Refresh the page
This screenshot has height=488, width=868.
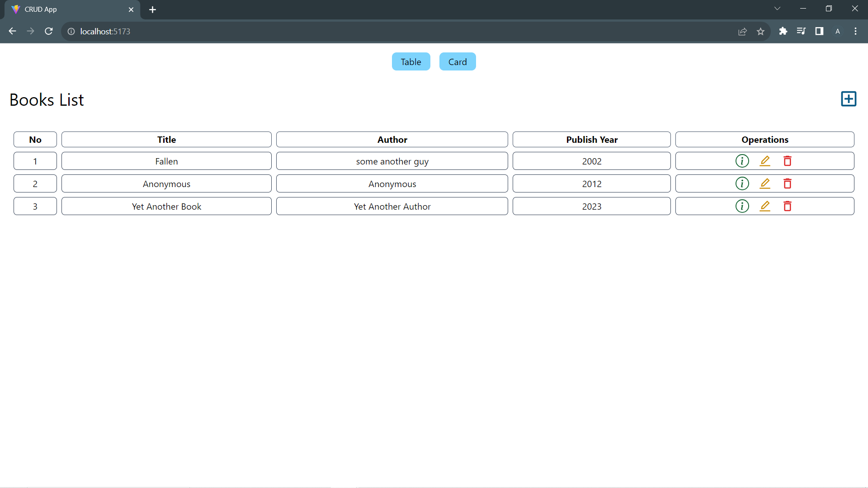click(x=48, y=31)
